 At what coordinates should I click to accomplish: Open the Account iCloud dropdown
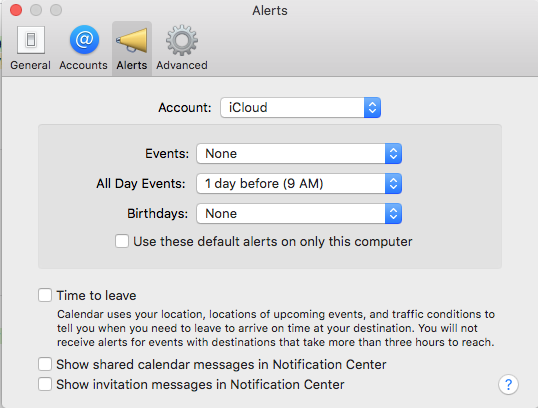pos(300,107)
